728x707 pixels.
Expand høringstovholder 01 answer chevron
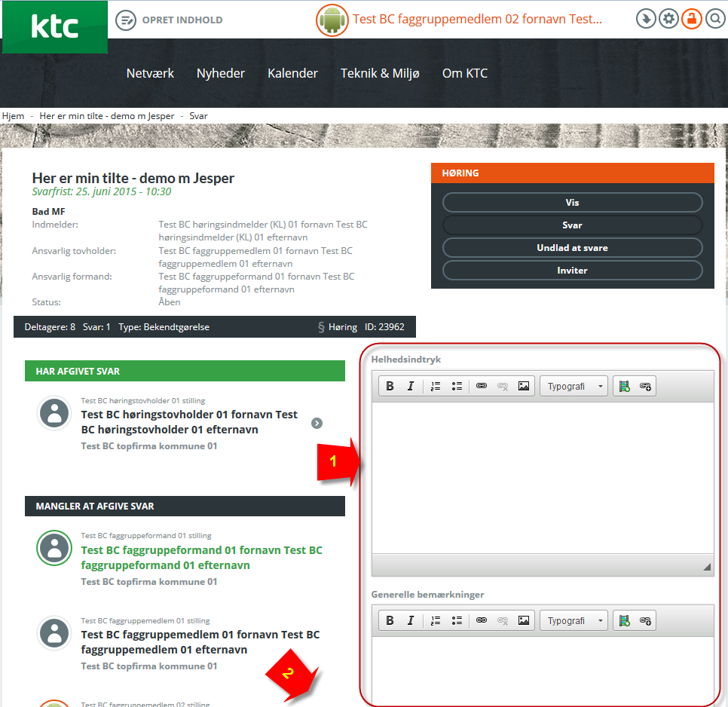click(317, 423)
